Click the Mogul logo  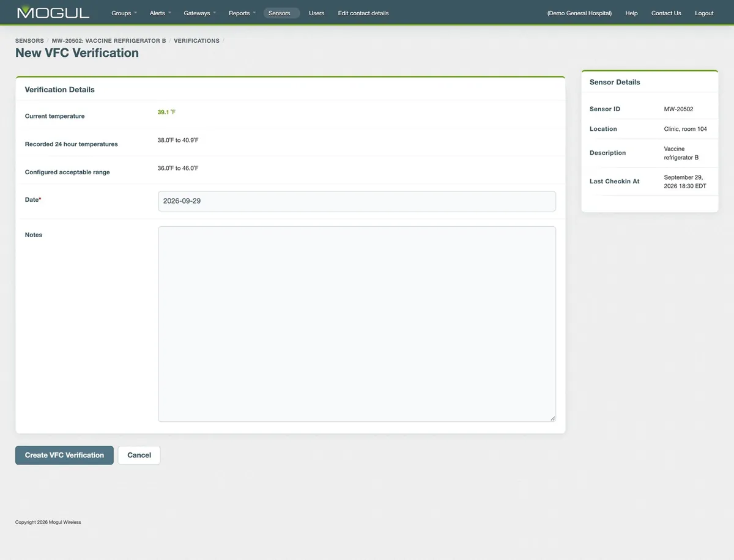(x=53, y=12)
